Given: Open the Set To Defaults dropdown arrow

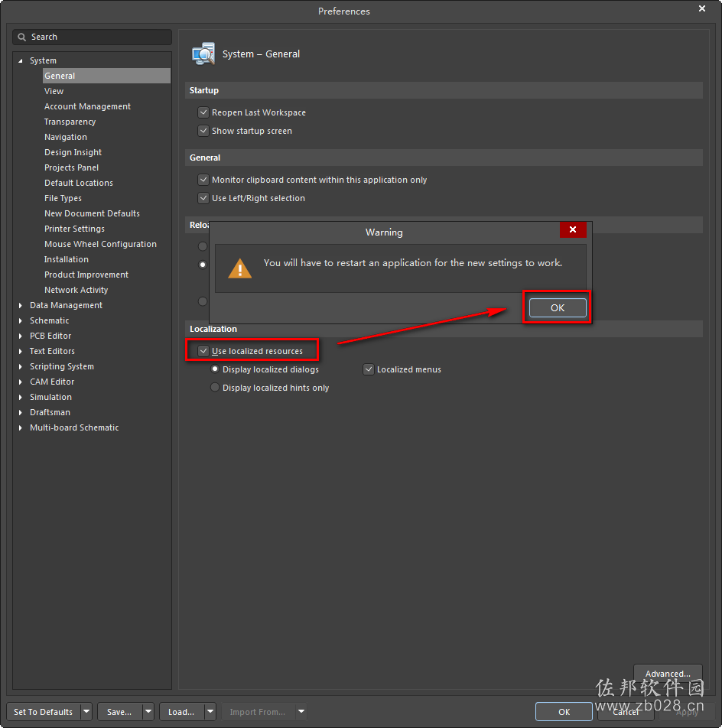Looking at the screenshot, I should tap(86, 711).
